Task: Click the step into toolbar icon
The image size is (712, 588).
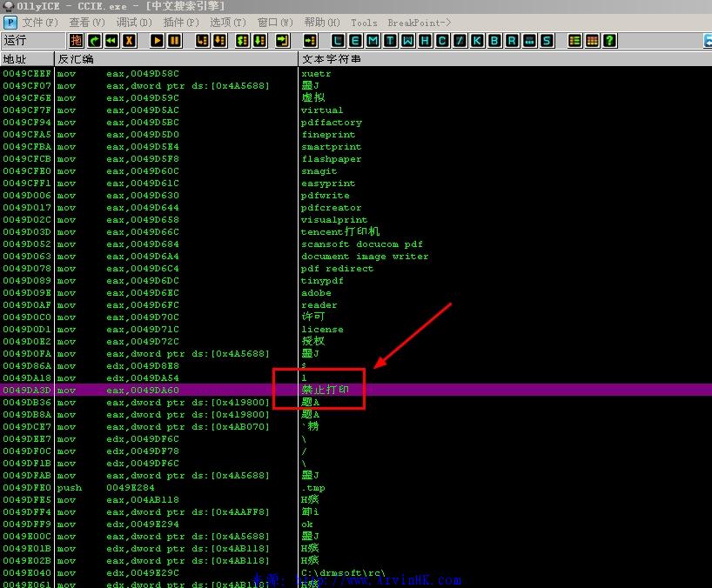Action: [202, 41]
